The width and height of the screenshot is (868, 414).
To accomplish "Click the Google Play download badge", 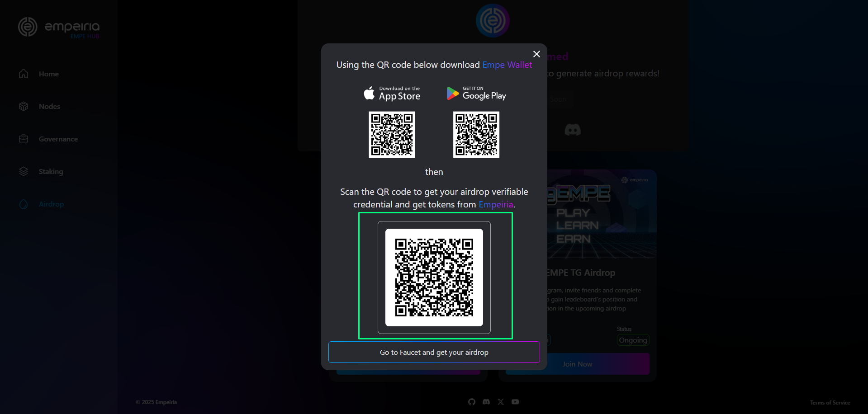I will pyautogui.click(x=476, y=93).
